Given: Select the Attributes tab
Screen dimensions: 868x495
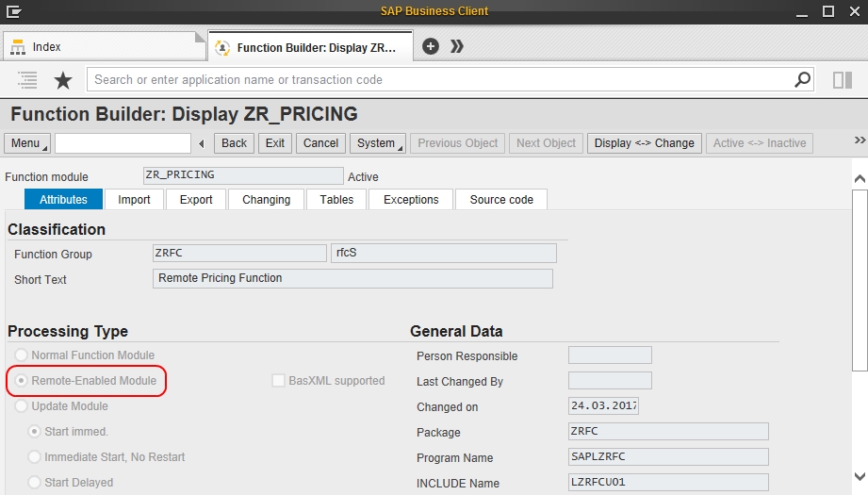Looking at the screenshot, I should click(63, 199).
